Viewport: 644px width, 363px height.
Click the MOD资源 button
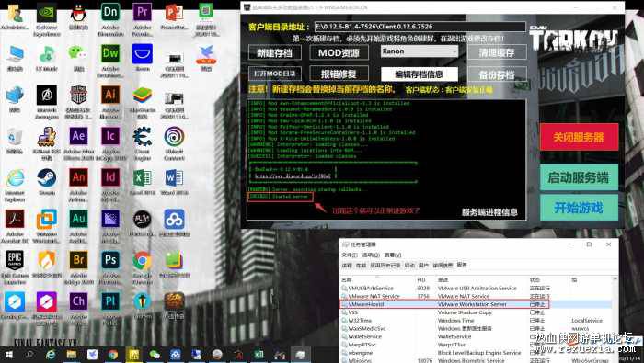click(x=339, y=52)
